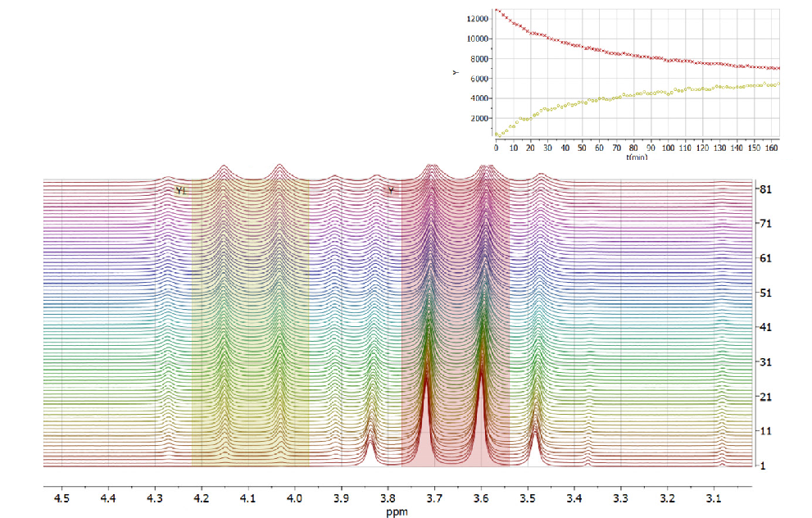Viewport: 812px width, 518px height.
Task: Click the 3.5 tick on ppm axis
Action: click(527, 498)
